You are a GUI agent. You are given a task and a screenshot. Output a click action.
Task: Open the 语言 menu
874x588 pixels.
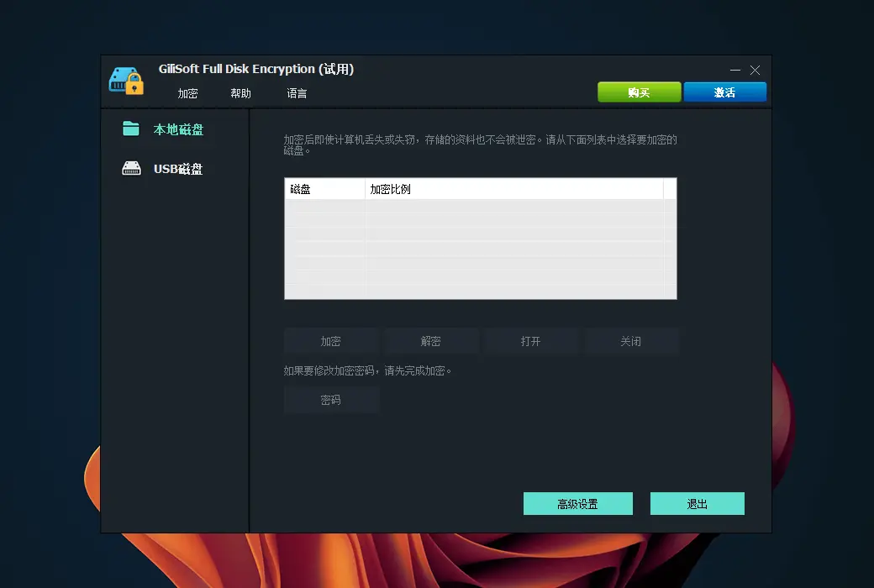[x=297, y=93]
